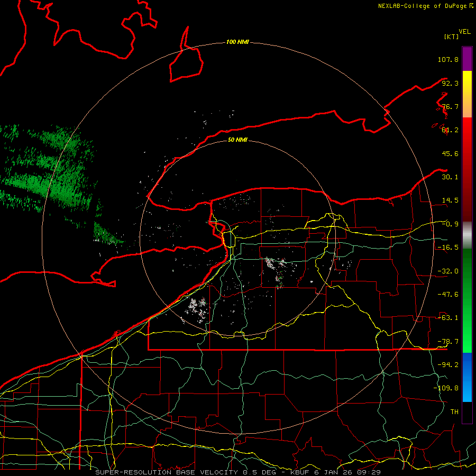The height and width of the screenshot is (476, 476).
Task: Select the -78.7 velocity scale value
Action: point(448,342)
